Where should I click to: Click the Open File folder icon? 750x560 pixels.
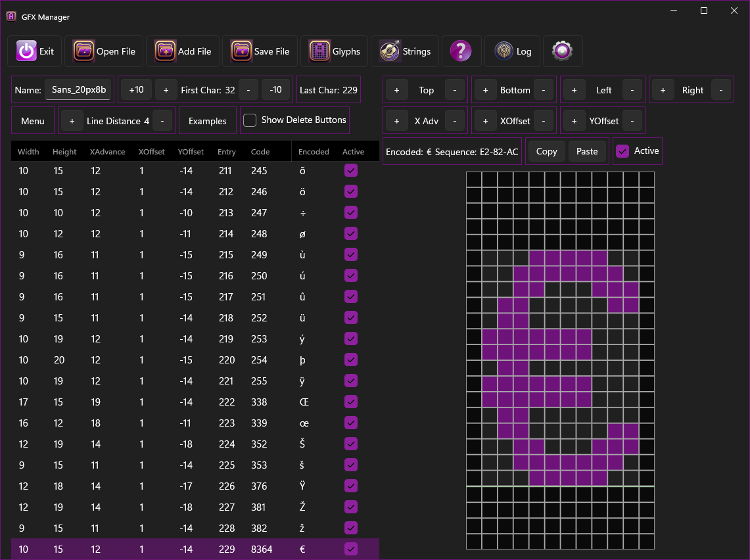[x=83, y=51]
